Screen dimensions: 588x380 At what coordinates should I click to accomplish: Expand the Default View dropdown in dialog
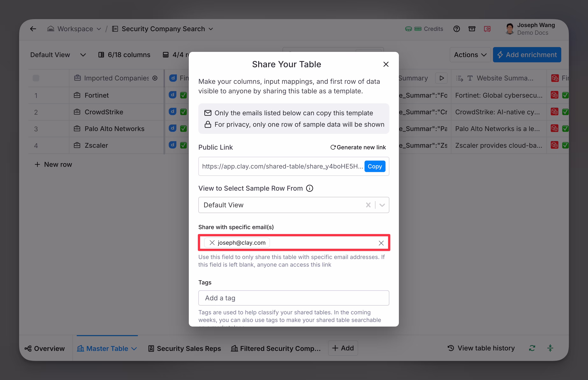(382, 205)
